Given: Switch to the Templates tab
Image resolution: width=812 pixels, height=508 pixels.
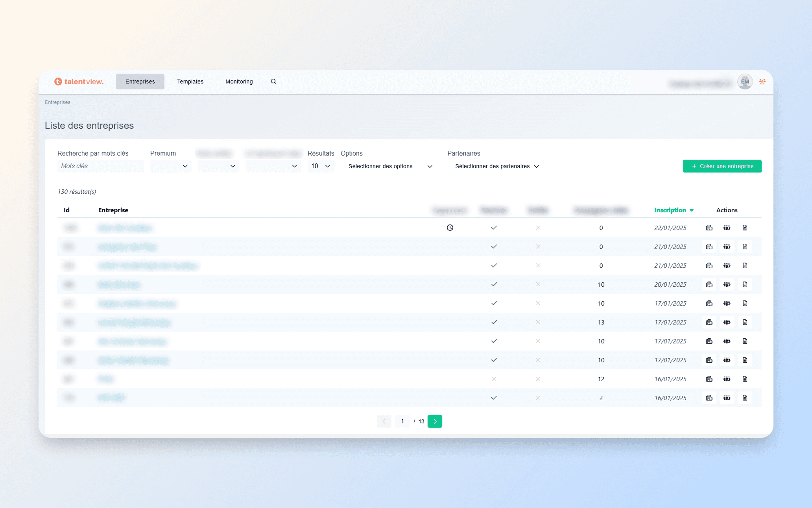Looking at the screenshot, I should click(x=190, y=82).
